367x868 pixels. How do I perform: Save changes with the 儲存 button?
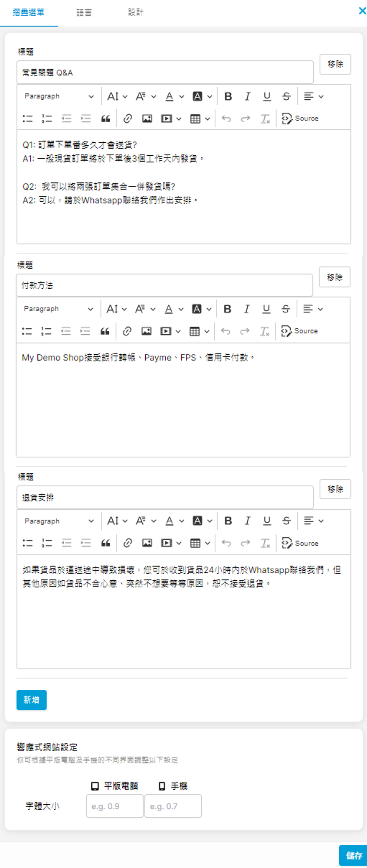[353, 855]
